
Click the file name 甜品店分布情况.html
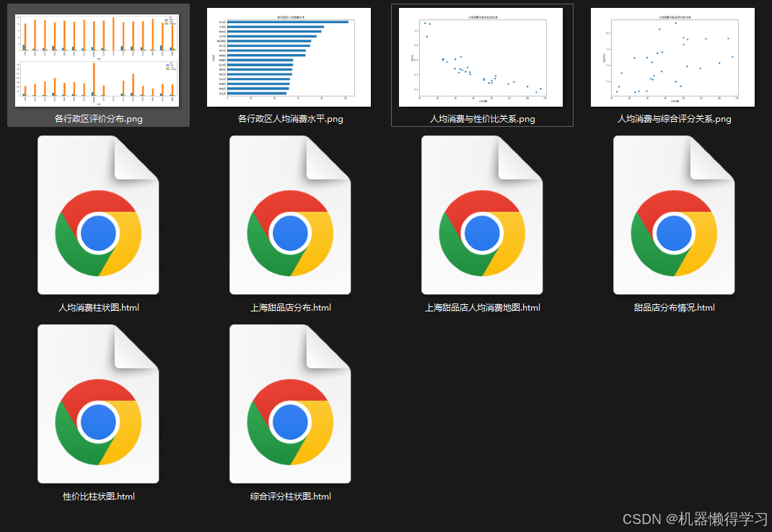click(x=675, y=308)
